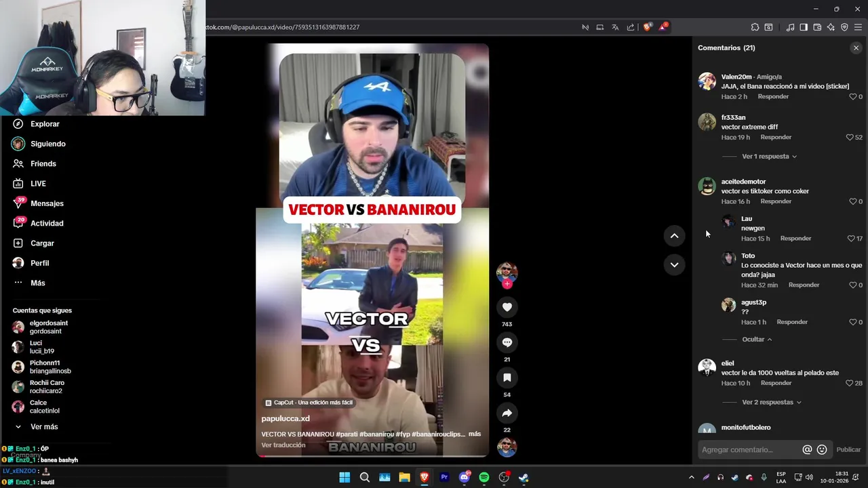Go to previous video with up chevron
The height and width of the screenshot is (488, 868).
674,236
